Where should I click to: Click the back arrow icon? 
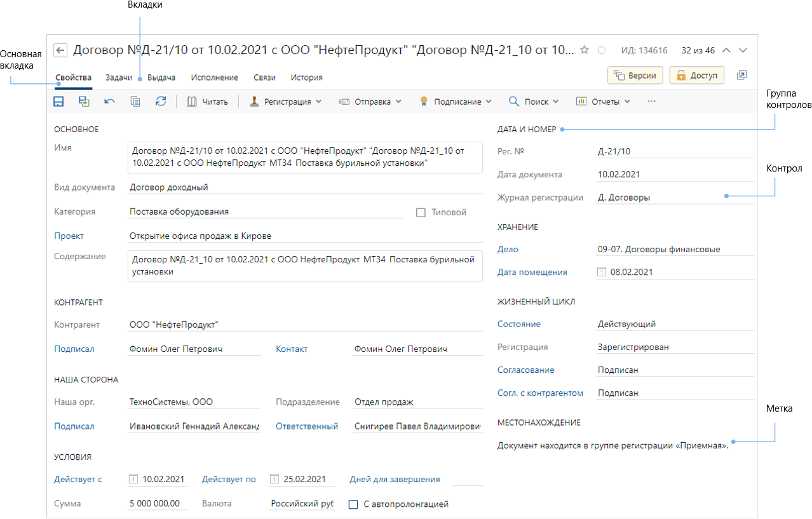[60, 50]
